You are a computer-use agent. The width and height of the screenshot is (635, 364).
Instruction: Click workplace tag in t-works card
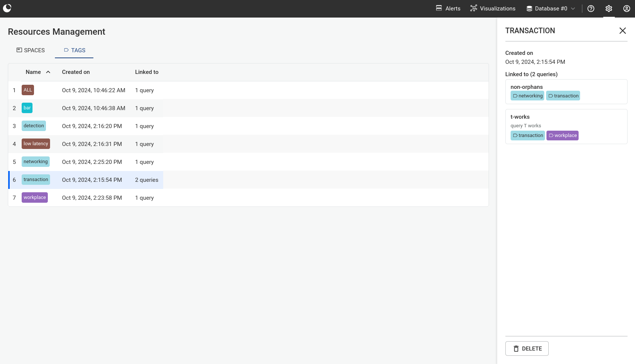(x=563, y=136)
